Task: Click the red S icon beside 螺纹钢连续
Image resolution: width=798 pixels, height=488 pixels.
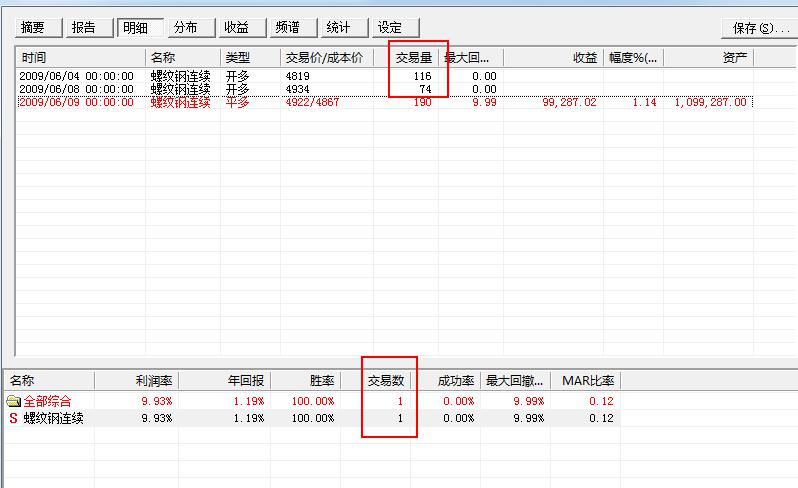Action: click(x=13, y=418)
